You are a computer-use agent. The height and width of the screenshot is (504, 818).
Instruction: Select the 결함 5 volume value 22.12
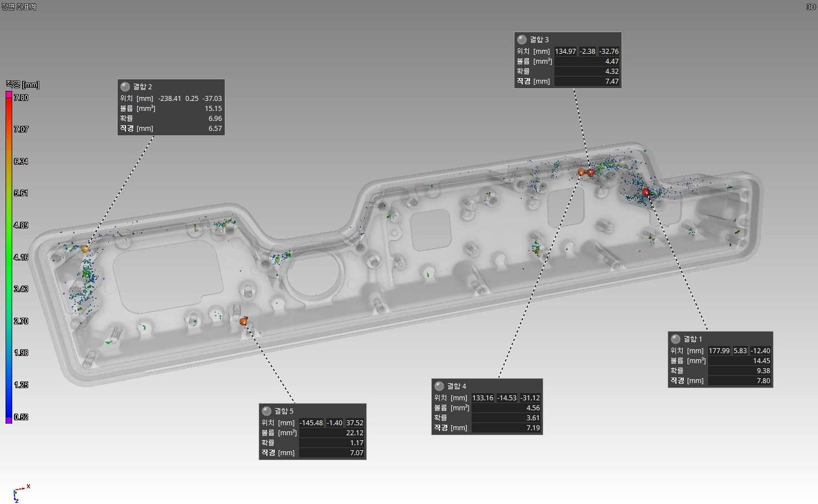tap(355, 432)
